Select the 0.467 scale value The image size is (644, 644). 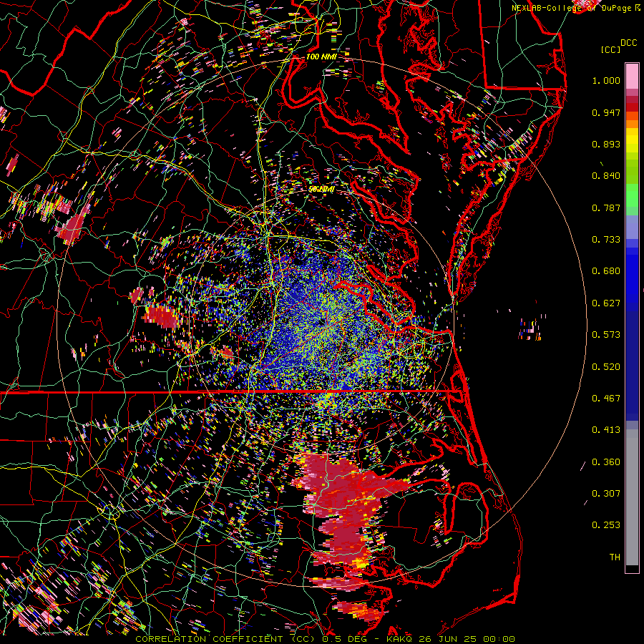click(x=606, y=399)
